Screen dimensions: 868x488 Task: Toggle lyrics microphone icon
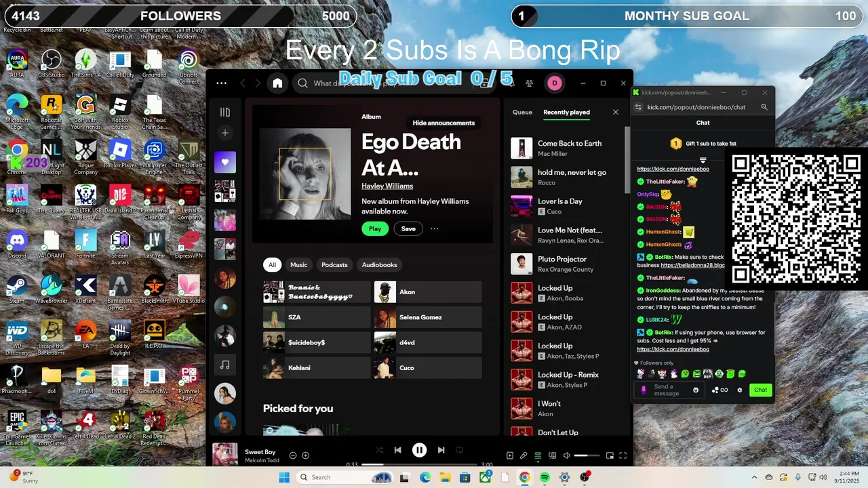coord(524,455)
